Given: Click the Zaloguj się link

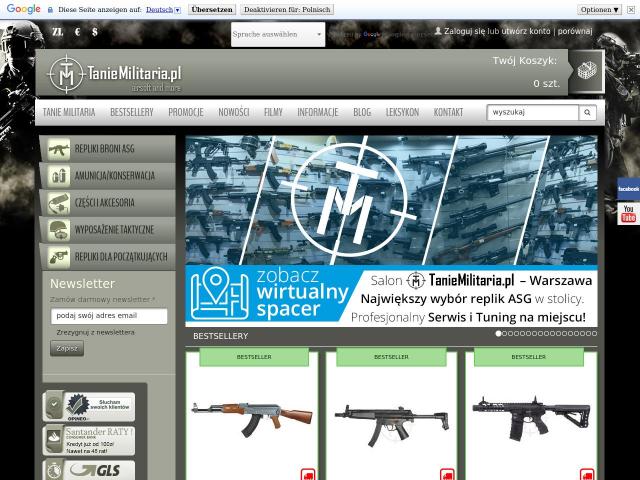Looking at the screenshot, I should 464,31.
